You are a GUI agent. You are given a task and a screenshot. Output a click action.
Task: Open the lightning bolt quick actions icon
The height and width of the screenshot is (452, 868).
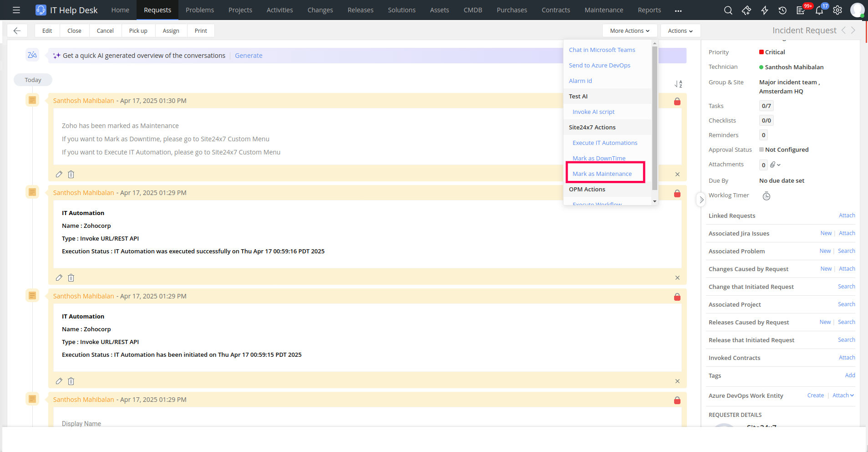click(x=765, y=10)
